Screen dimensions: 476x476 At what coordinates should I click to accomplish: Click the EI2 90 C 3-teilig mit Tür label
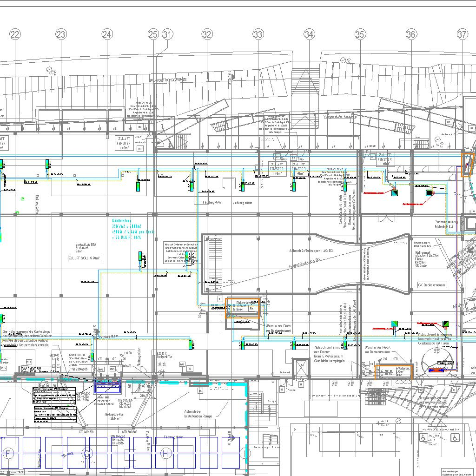coord(164,355)
